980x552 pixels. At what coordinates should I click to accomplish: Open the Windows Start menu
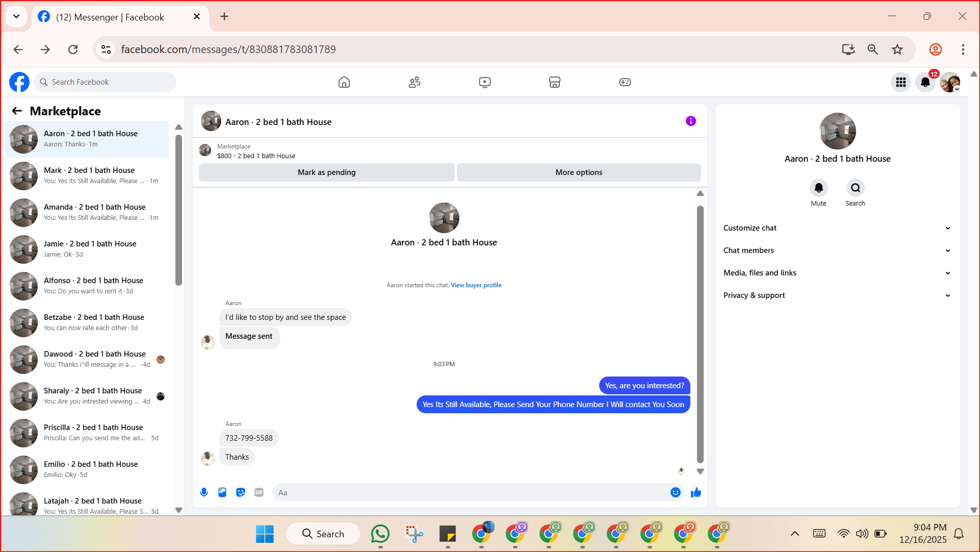265,534
